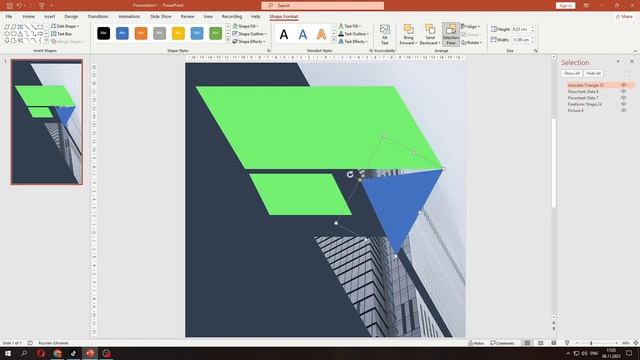Open Notes pane from status bar
Image resolution: width=640 pixels, height=360 pixels.
click(477, 343)
